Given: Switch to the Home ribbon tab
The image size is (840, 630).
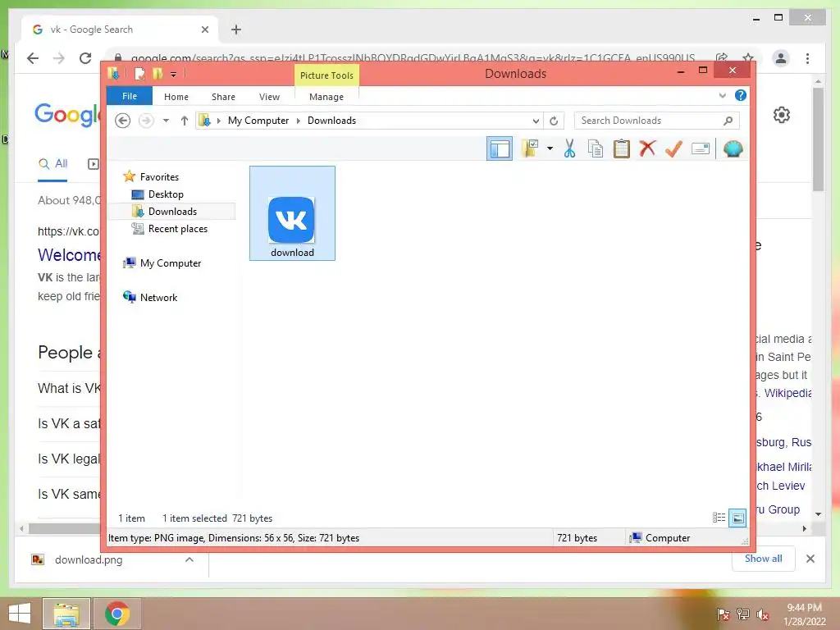Looking at the screenshot, I should click(176, 97).
